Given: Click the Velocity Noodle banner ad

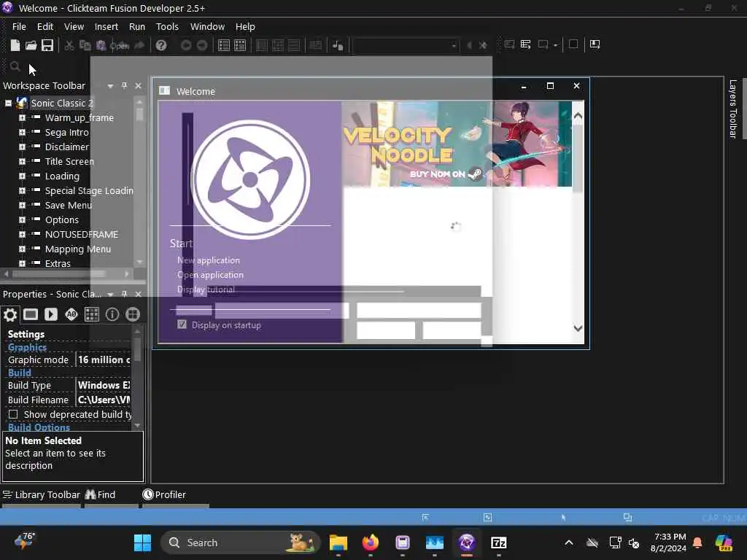Looking at the screenshot, I should pos(457,144).
